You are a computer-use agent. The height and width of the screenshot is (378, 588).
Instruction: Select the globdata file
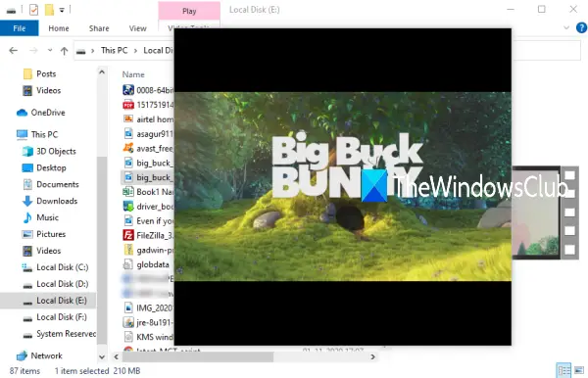tap(146, 264)
